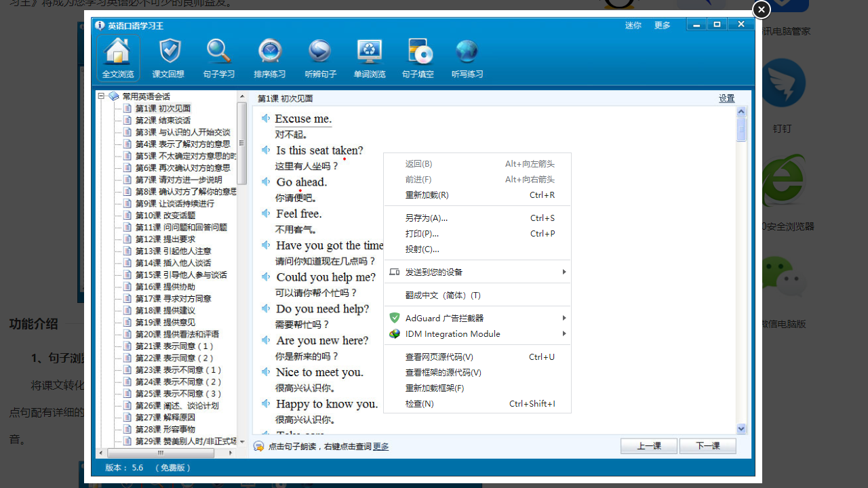Start 听辨句子 (listening discrimination) practice
Viewport: 868px width, 488px height.
point(319,58)
